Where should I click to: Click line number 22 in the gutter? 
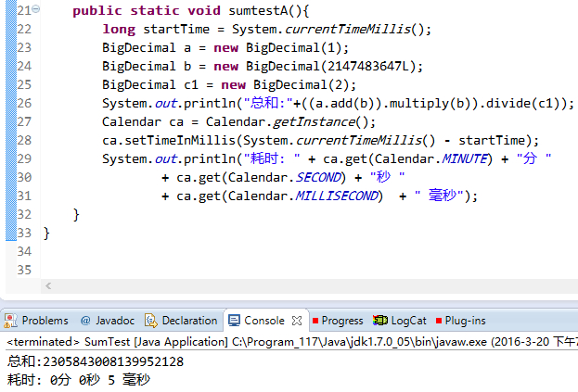[x=24, y=29]
